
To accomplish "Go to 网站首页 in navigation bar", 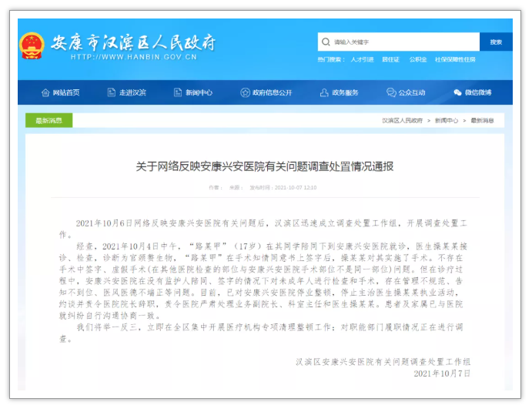I will pyautogui.click(x=65, y=92).
